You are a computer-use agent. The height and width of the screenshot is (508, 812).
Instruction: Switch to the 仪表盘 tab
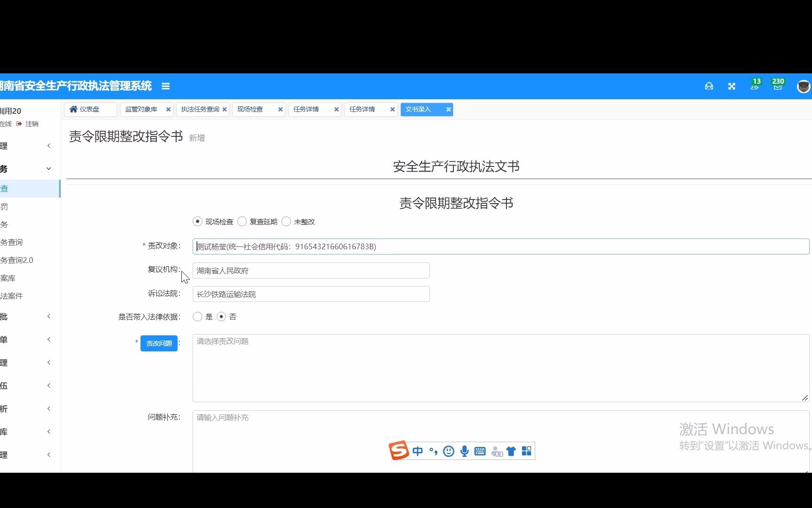coord(90,110)
